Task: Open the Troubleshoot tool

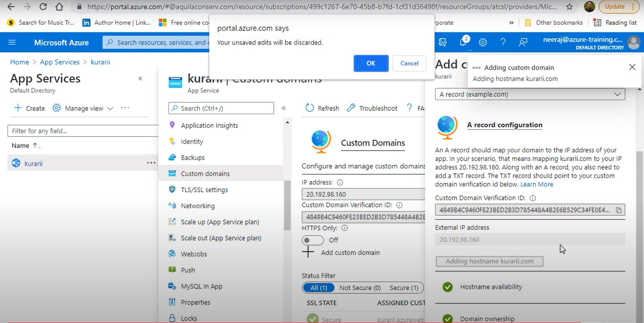Action: [x=372, y=108]
